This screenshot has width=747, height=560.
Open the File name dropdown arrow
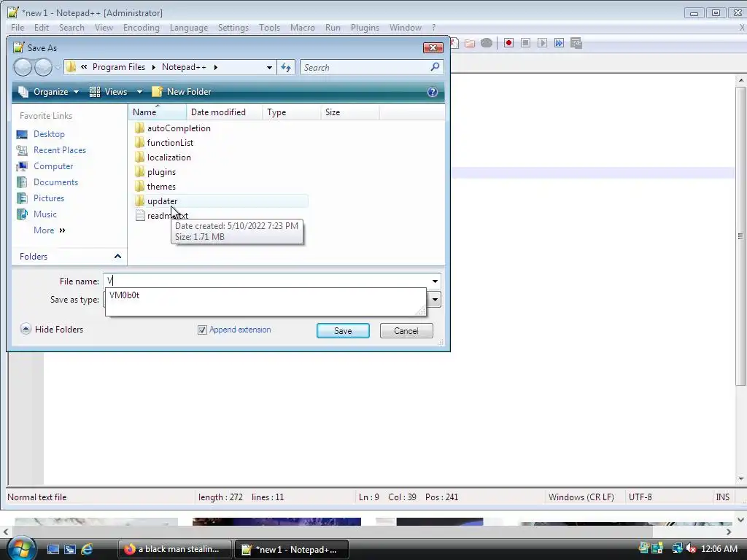435,281
